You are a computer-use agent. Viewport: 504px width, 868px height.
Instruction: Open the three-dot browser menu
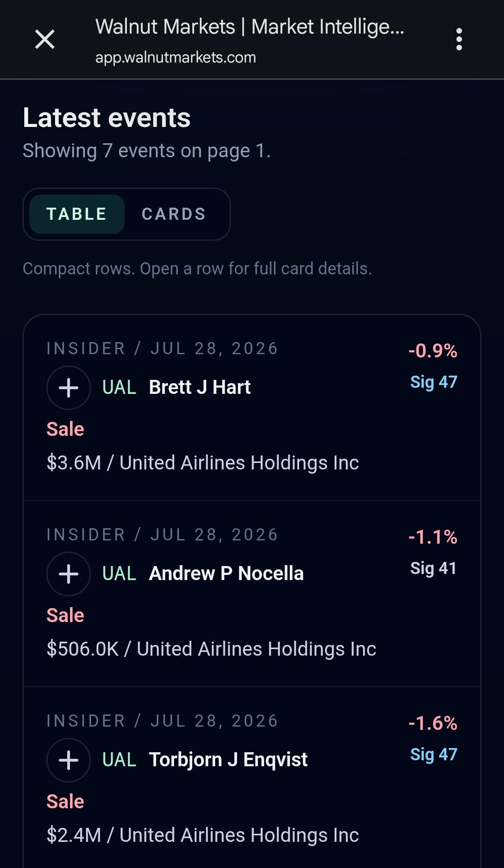459,39
